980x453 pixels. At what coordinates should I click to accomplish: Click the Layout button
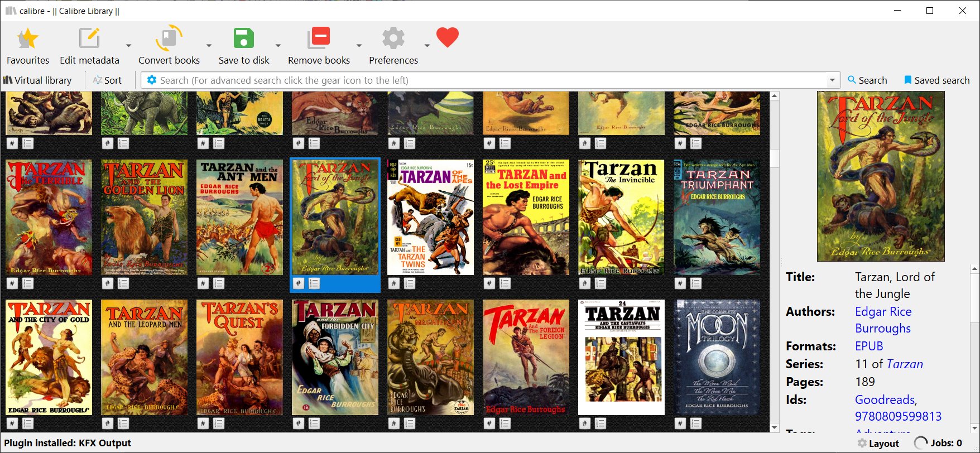pos(878,444)
